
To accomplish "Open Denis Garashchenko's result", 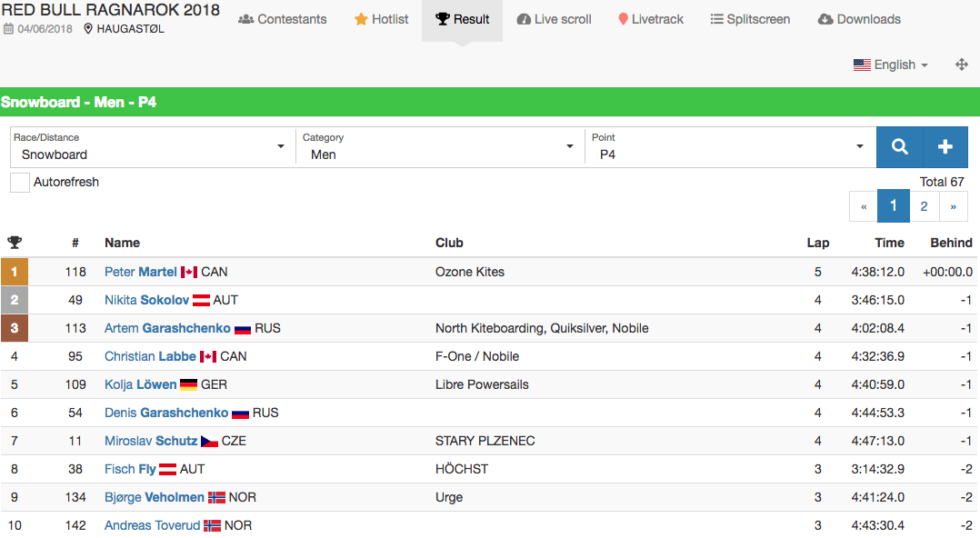I will [166, 413].
